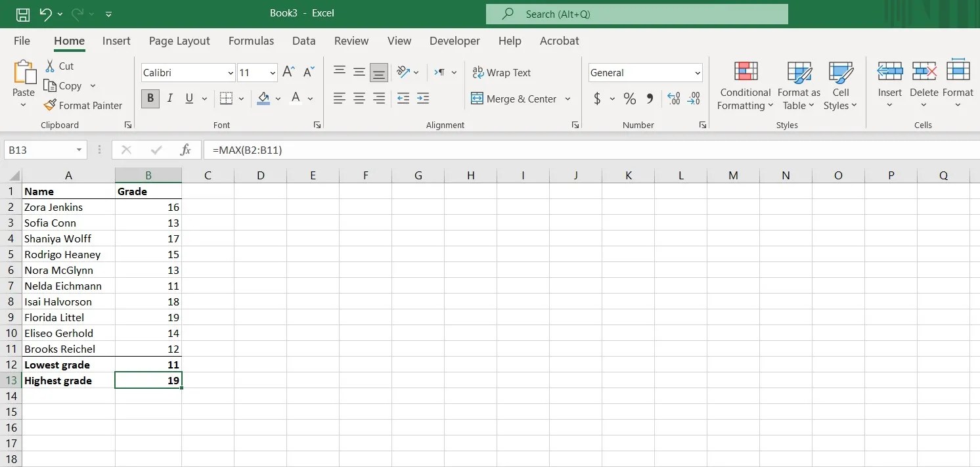Apply the Accounting number format dollar sign

[x=596, y=99]
